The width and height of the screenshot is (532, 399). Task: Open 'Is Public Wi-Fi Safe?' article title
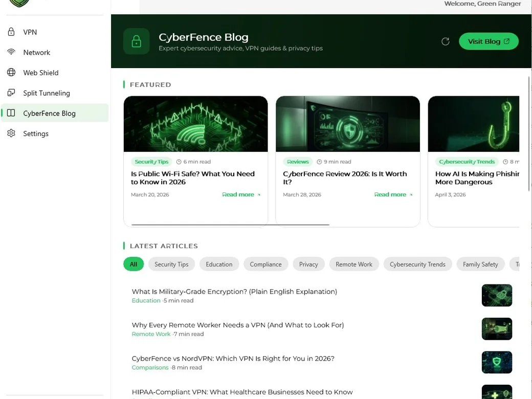coord(193,178)
